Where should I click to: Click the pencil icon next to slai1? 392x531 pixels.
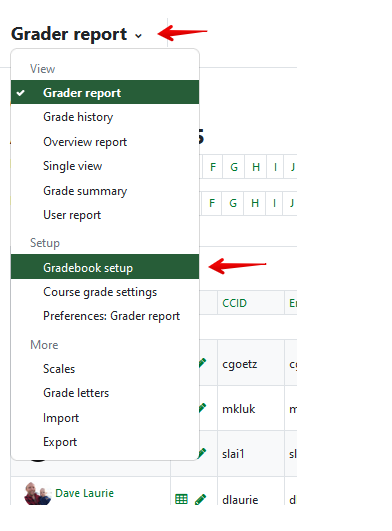203,453
